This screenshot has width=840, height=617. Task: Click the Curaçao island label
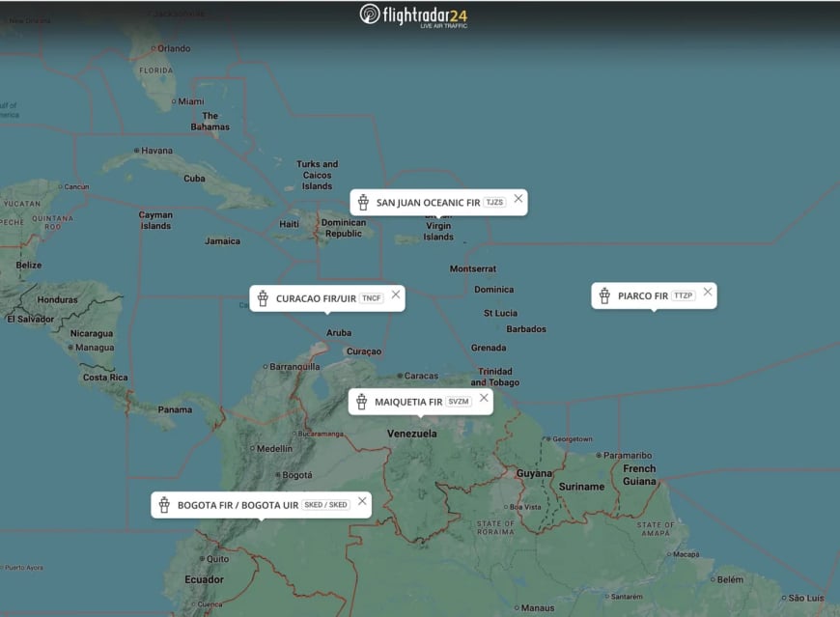[364, 351]
